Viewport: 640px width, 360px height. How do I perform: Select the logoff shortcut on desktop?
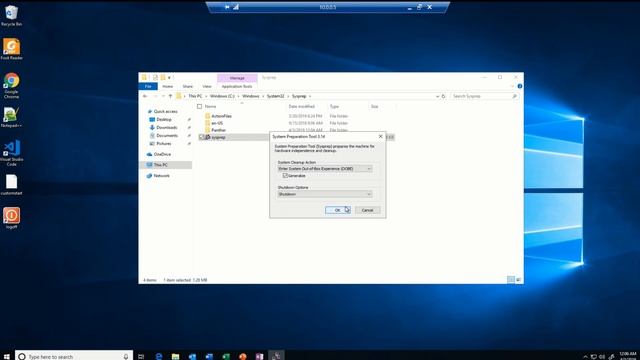(11, 218)
